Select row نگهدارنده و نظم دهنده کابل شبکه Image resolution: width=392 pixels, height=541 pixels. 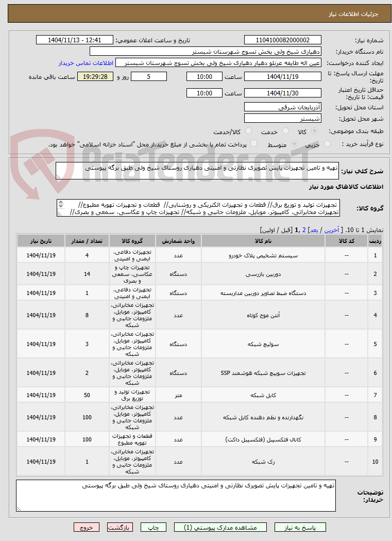(199, 417)
